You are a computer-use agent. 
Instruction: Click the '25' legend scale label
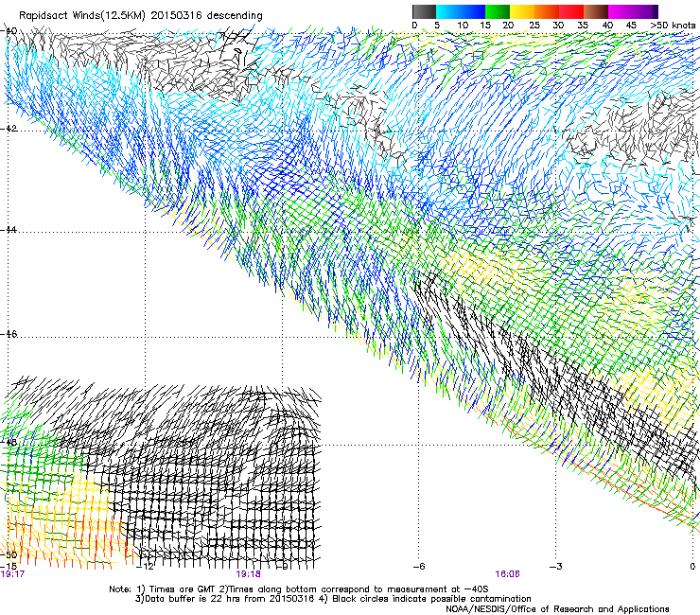(534, 26)
